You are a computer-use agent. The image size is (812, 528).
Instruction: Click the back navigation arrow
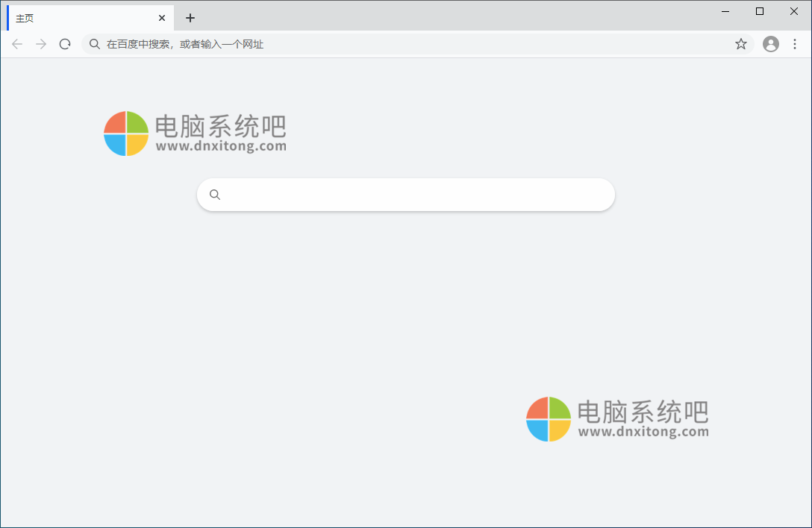[16, 44]
